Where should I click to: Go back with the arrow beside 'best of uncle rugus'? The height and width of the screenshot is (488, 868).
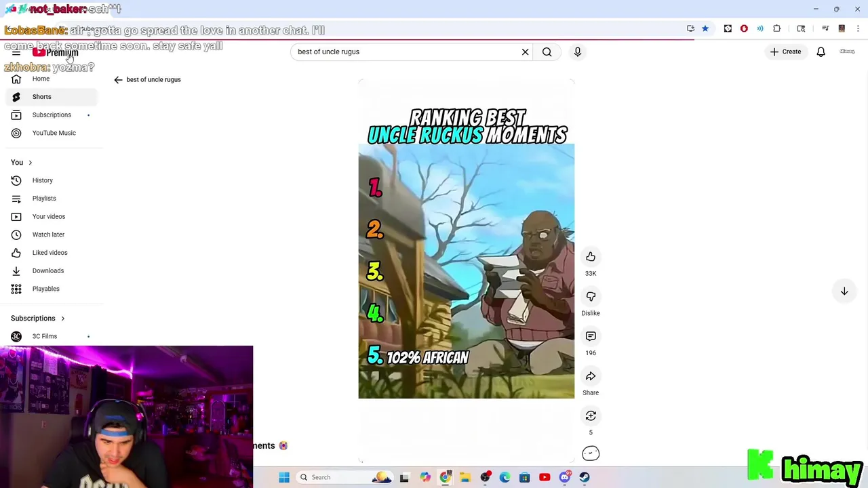118,80
